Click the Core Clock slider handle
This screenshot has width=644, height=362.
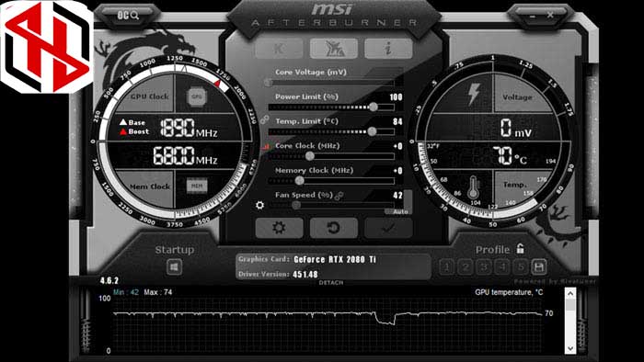point(310,156)
